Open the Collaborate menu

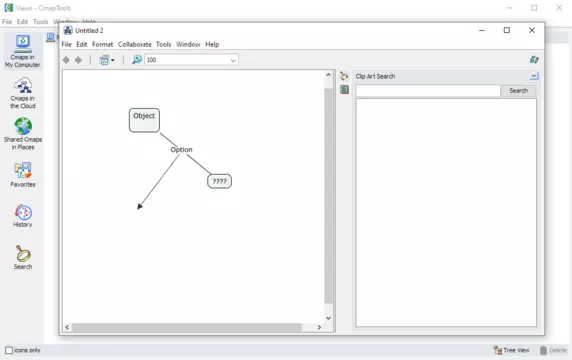pyautogui.click(x=135, y=44)
